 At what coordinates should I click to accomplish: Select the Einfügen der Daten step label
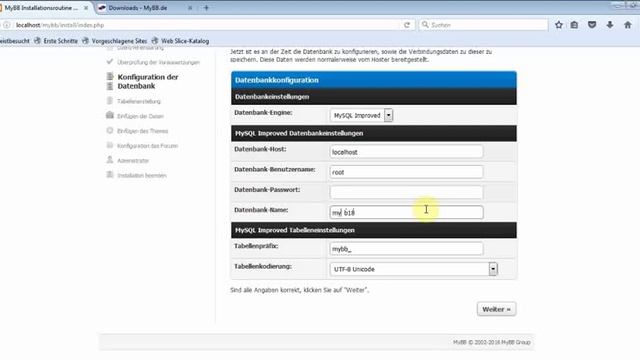pos(140,116)
